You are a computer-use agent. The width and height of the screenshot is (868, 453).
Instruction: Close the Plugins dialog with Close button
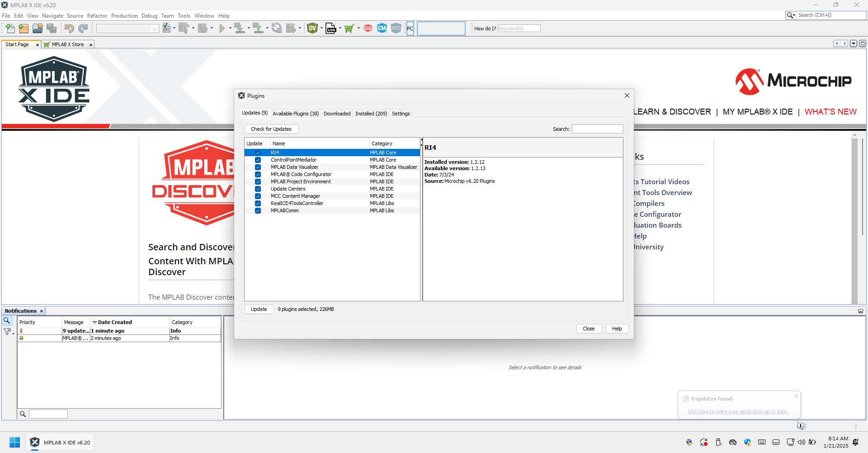(x=589, y=329)
